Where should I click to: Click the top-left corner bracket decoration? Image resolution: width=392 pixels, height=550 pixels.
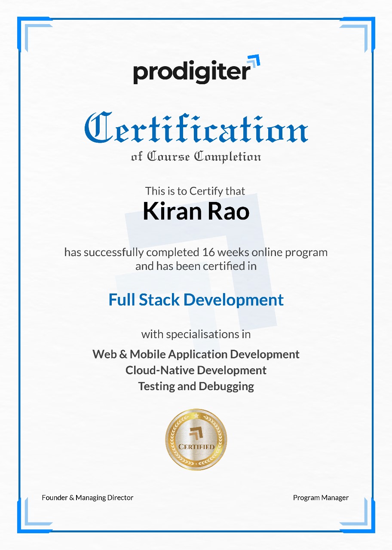pos(34,34)
